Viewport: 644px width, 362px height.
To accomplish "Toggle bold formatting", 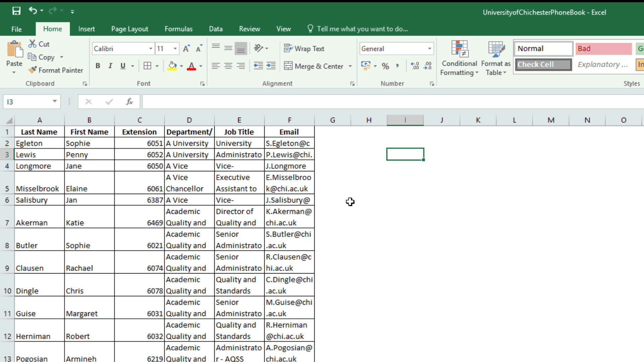I will click(x=98, y=66).
